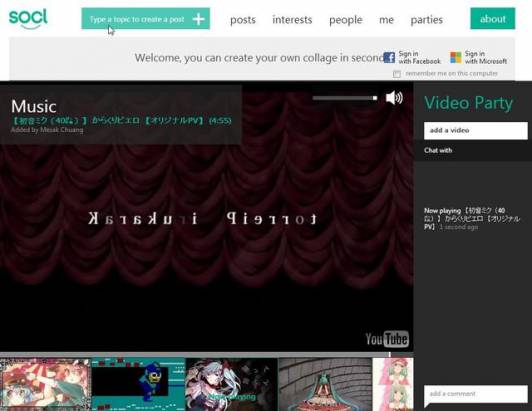
Task: Toggle remember me on this computer checkbox
Action: (397, 74)
